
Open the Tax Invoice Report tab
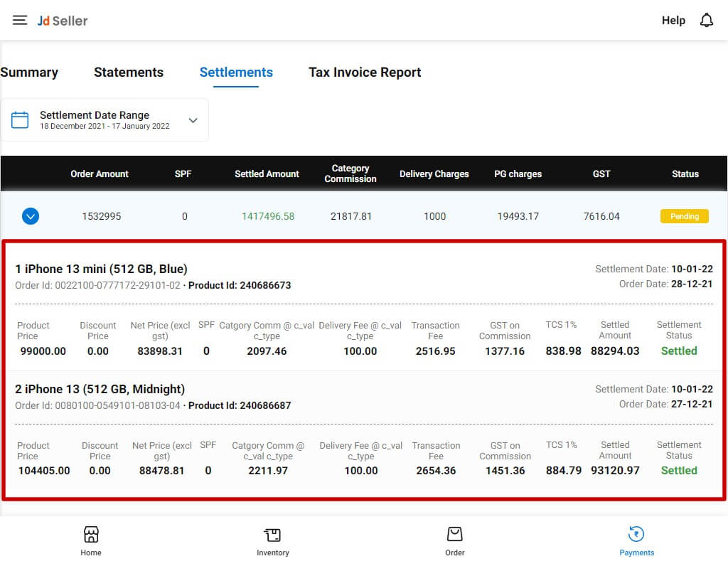[x=365, y=72]
